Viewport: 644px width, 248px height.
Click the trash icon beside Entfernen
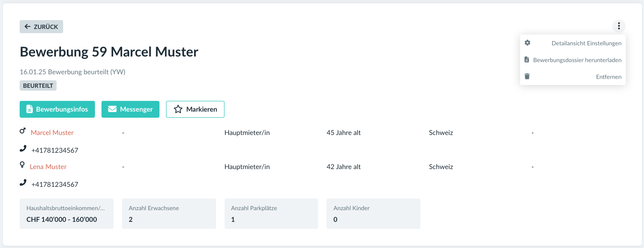[527, 76]
